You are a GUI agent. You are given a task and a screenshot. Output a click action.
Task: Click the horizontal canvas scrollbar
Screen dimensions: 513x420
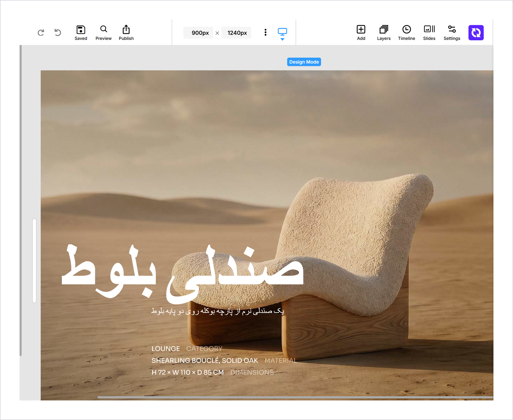coord(295,397)
